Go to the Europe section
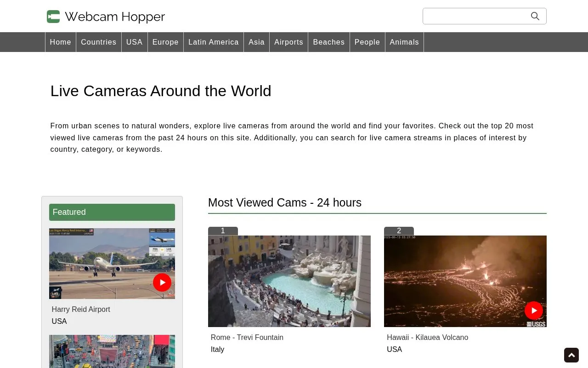The height and width of the screenshot is (368, 588). coord(165,42)
